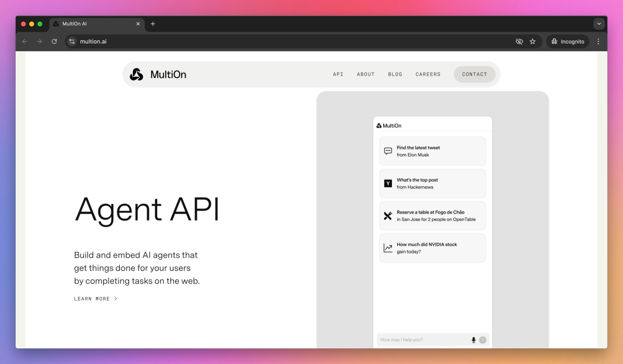Click the CONTACT button
623x364 pixels.
pyautogui.click(x=474, y=74)
